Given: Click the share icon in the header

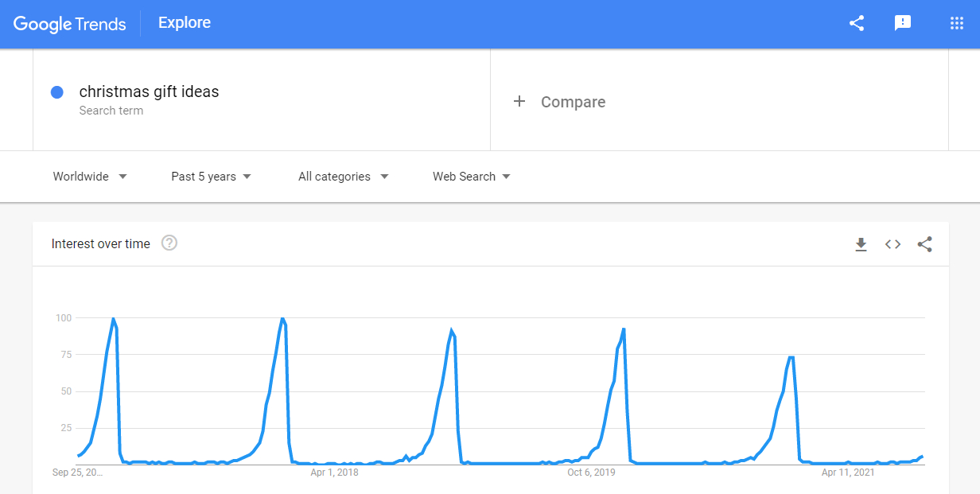Looking at the screenshot, I should 857,23.
